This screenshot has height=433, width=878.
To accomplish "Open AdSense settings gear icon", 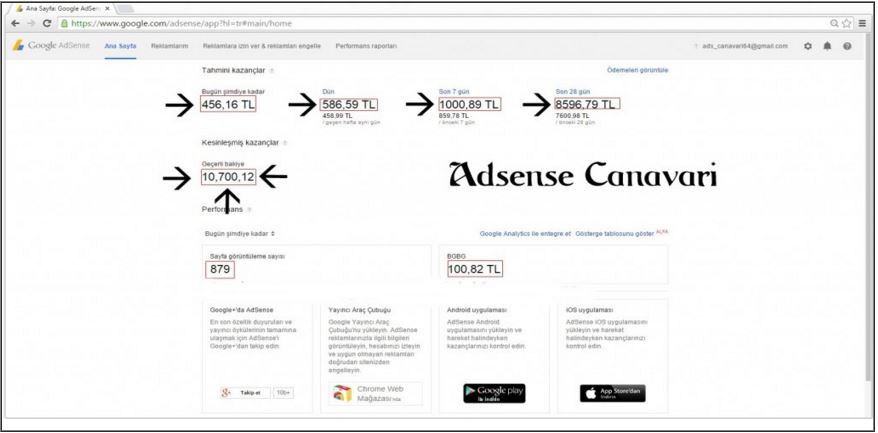I will [807, 46].
